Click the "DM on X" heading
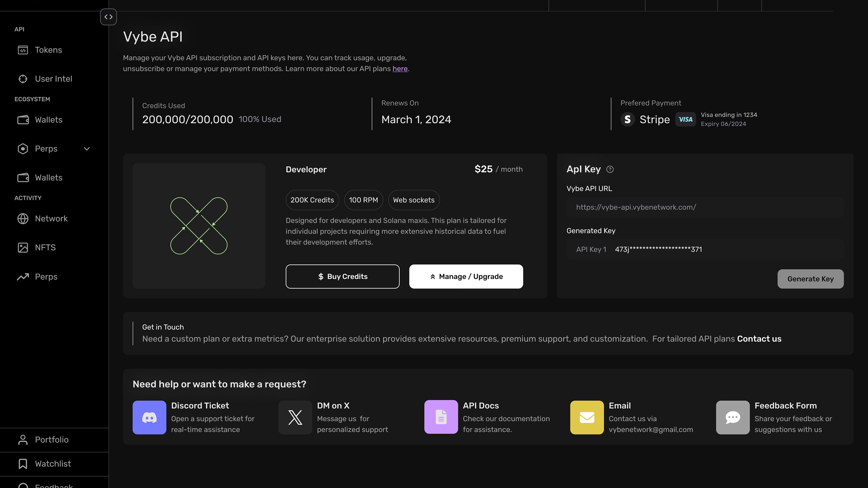 (x=333, y=406)
